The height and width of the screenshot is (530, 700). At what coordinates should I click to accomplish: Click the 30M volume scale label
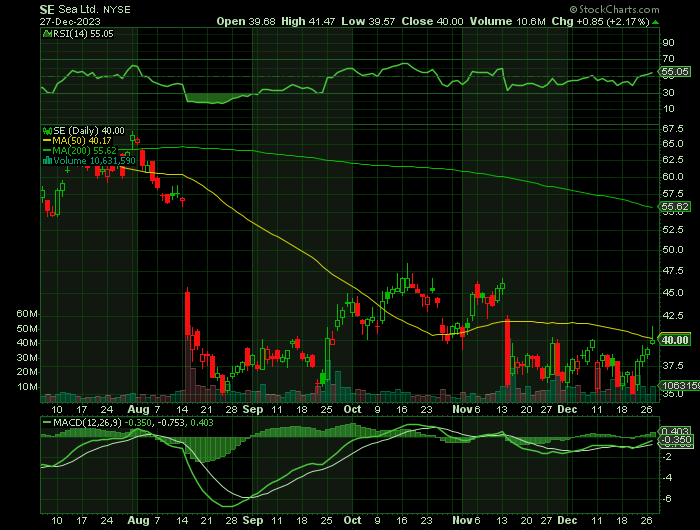click(x=27, y=358)
